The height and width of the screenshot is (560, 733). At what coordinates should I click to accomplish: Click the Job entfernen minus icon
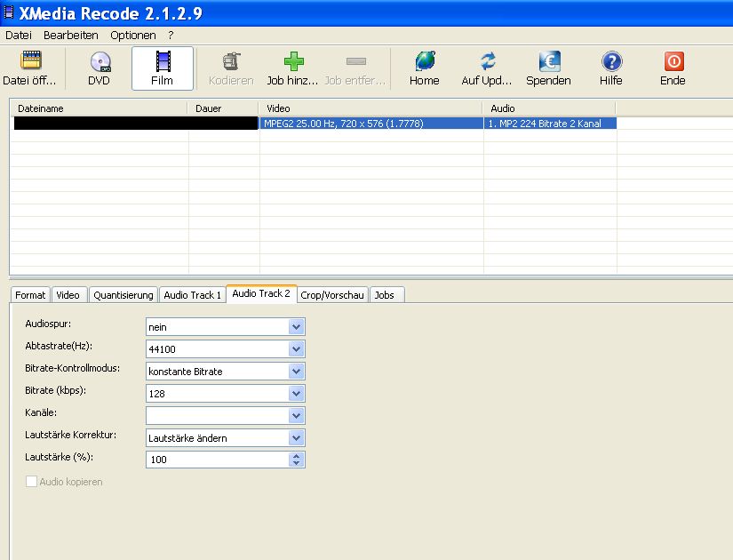(x=355, y=61)
